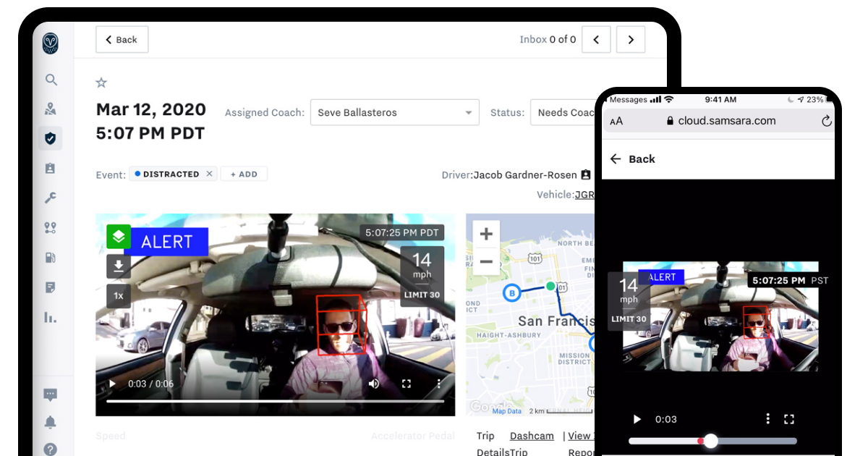The image size is (868, 456).
Task: Play the video on the phone
Action: 637,419
